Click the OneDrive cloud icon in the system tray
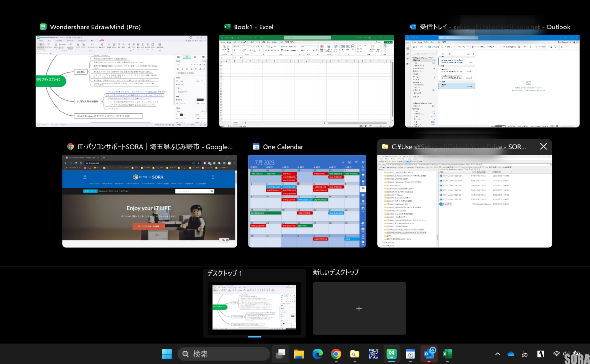 [x=511, y=354]
